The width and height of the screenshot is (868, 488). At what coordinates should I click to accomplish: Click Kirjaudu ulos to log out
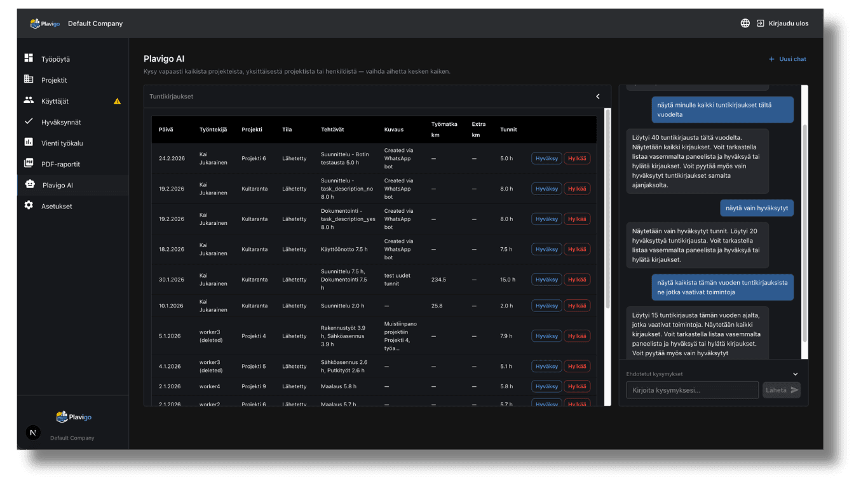[x=783, y=24]
